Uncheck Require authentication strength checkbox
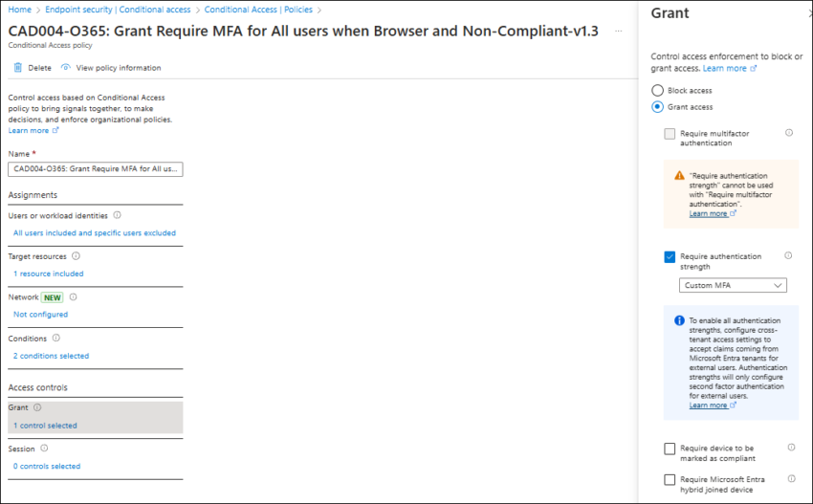This screenshot has height=504, width=813. 670,256
